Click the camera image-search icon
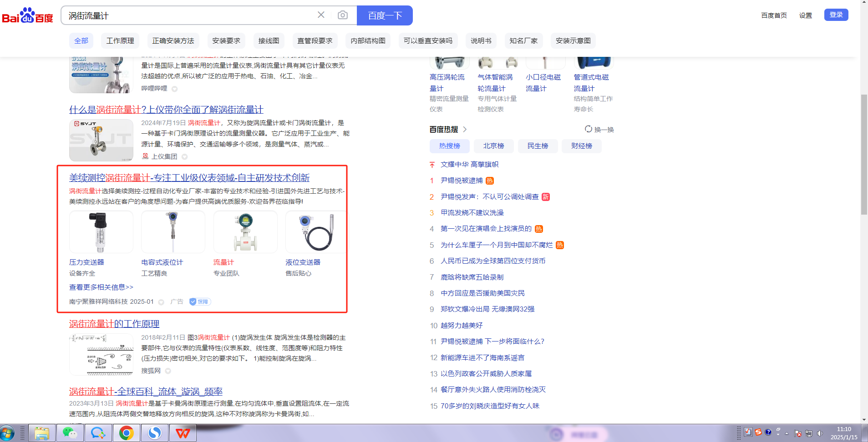This screenshot has height=442, width=868. pos(342,15)
